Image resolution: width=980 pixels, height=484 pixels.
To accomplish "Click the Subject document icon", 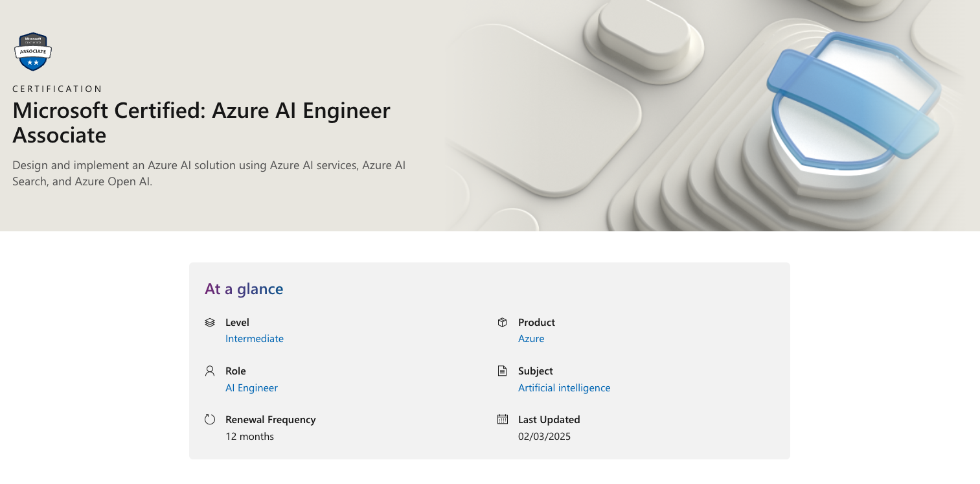I will [x=503, y=371].
